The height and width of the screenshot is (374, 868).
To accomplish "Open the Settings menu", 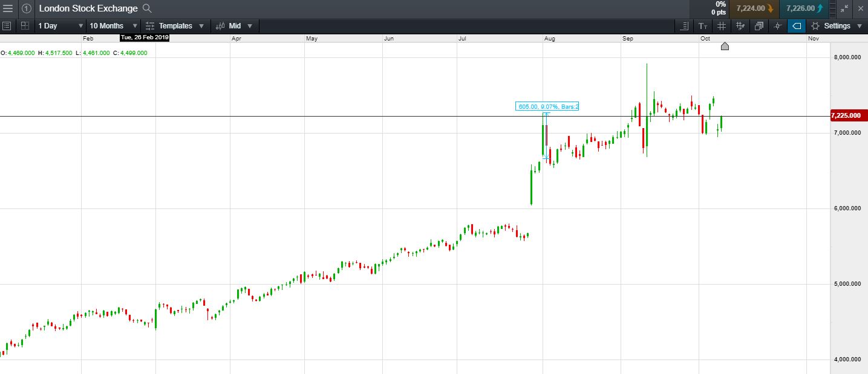I will click(x=837, y=26).
